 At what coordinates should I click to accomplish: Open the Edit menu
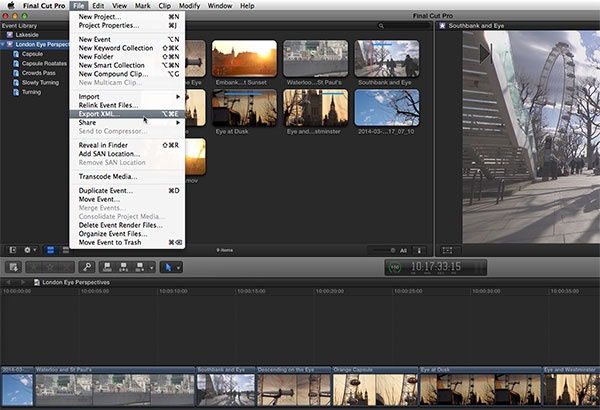pos(98,5)
